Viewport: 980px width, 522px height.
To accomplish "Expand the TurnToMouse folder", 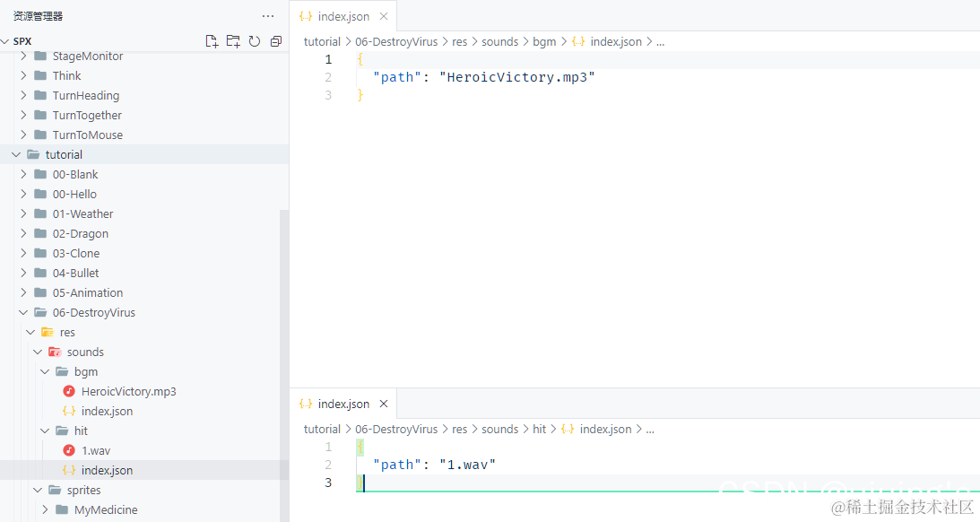I will tap(23, 135).
